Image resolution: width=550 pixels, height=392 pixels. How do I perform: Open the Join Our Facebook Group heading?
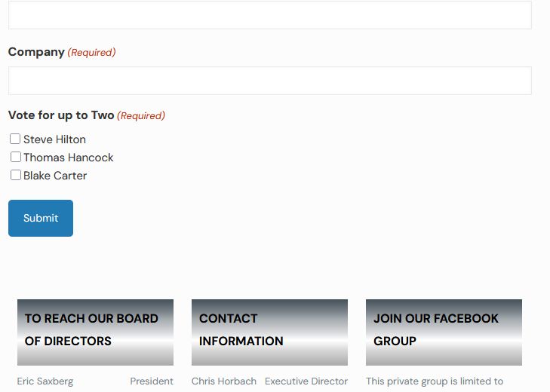[436, 329]
